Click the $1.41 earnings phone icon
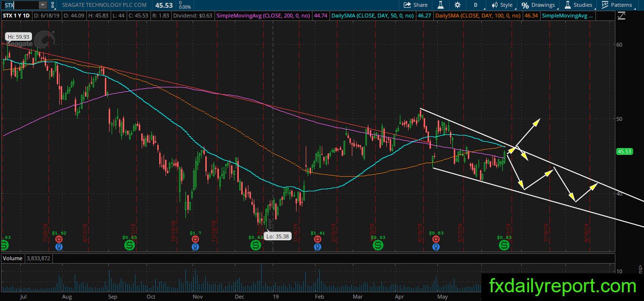 point(317,239)
